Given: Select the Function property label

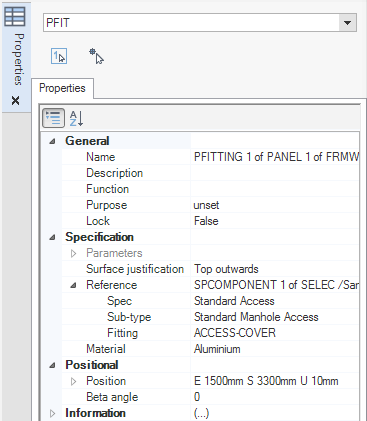Looking at the screenshot, I should [107, 189].
